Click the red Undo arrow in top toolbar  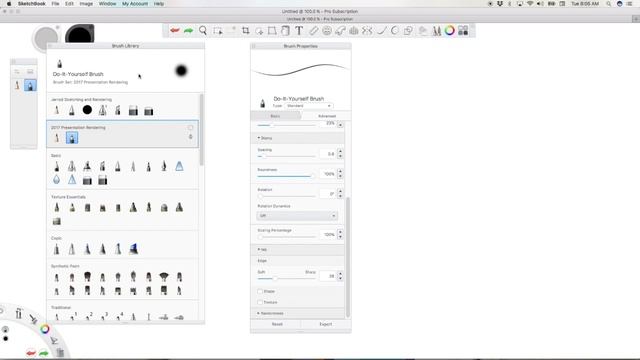[x=175, y=31]
